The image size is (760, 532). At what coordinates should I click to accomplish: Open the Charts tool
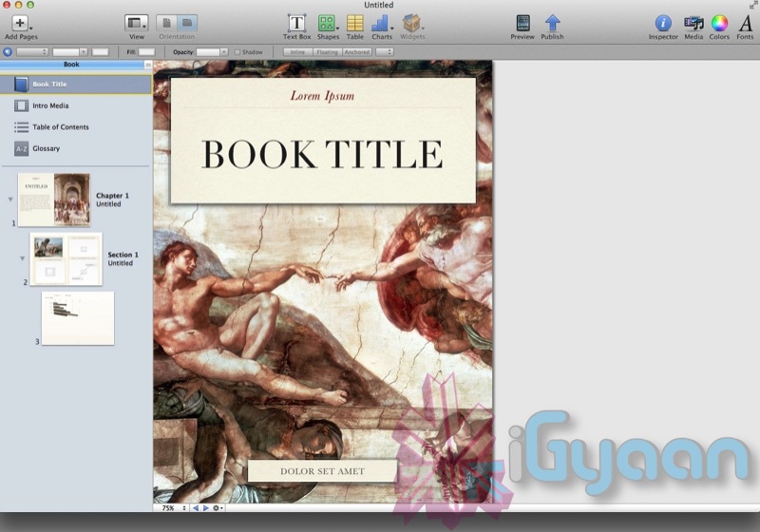[x=381, y=23]
